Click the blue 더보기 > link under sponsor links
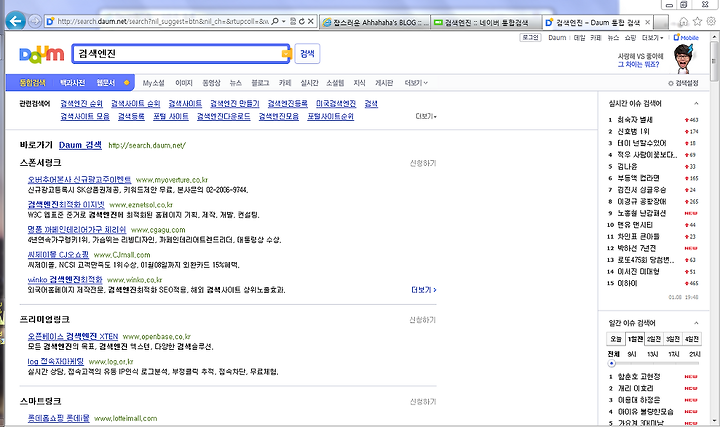 point(423,290)
